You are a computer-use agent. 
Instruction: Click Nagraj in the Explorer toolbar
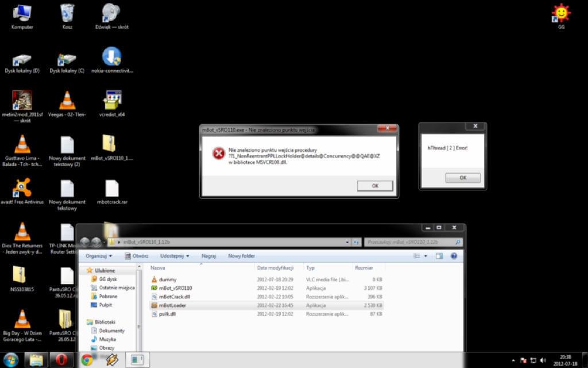tap(208, 256)
